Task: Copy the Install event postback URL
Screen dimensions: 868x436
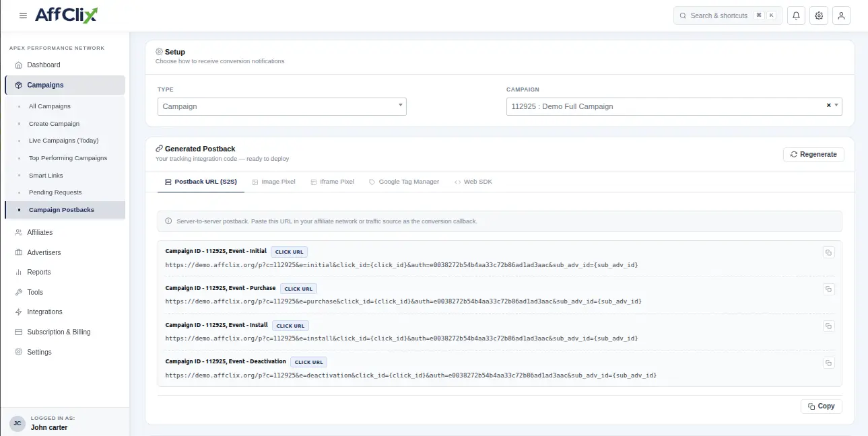Action: (x=828, y=326)
